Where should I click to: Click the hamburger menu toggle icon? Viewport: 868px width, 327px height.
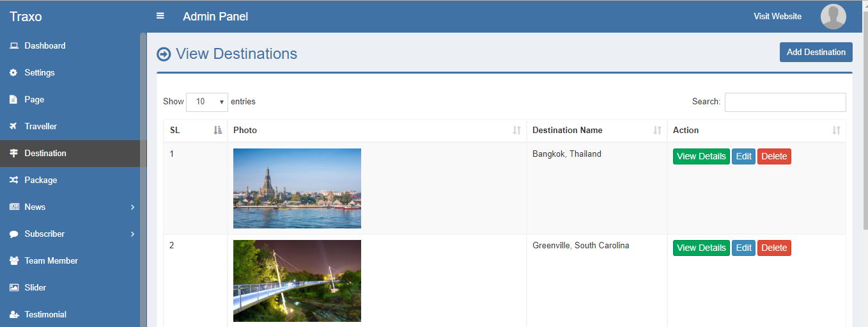coord(160,16)
